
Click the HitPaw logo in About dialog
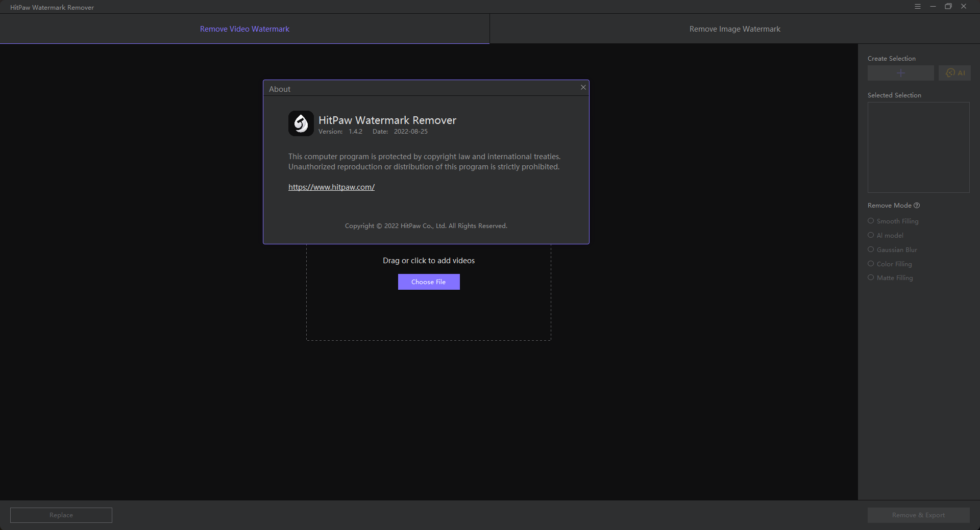pyautogui.click(x=301, y=123)
